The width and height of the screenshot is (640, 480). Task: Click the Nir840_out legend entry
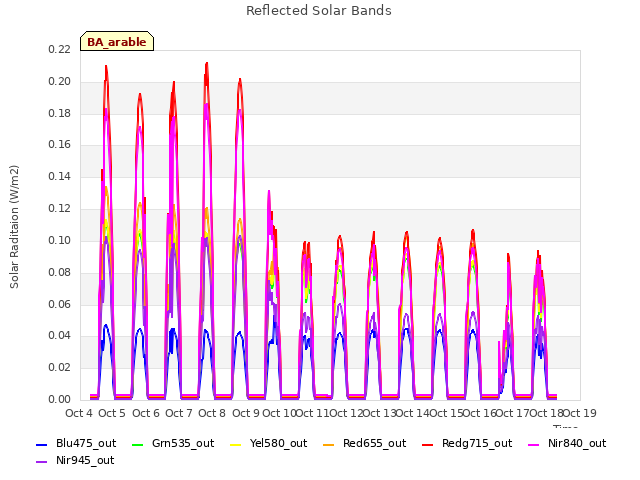pos(567,443)
